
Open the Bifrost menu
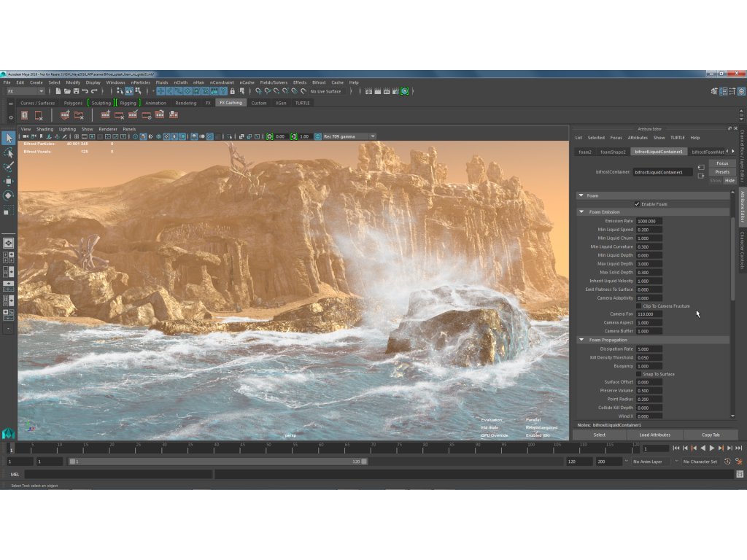[319, 82]
